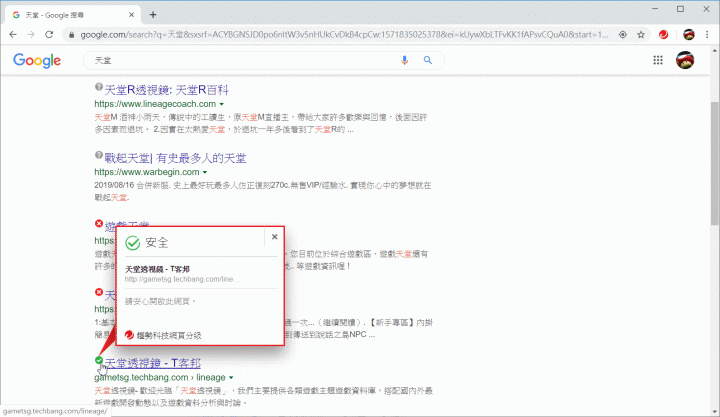Viewport: 720px width, 417px height.
Task: Open the Chrome profile avatar in toolbar
Action: click(x=688, y=34)
